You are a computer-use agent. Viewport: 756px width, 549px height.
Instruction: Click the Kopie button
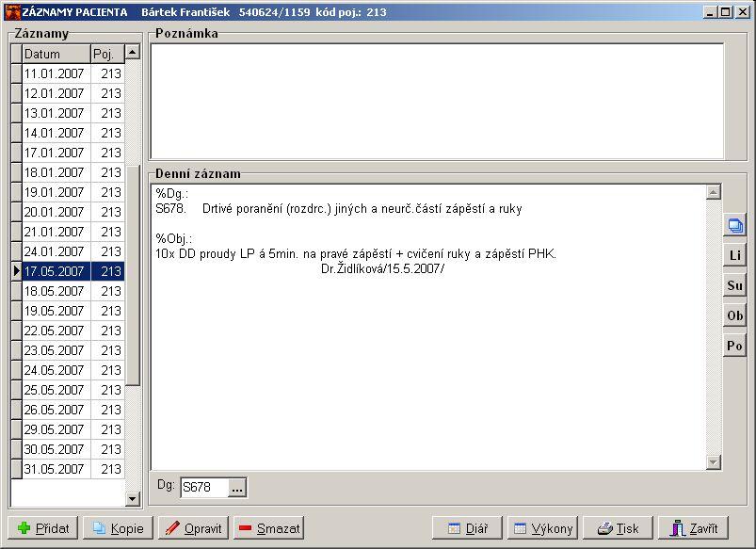point(118,528)
